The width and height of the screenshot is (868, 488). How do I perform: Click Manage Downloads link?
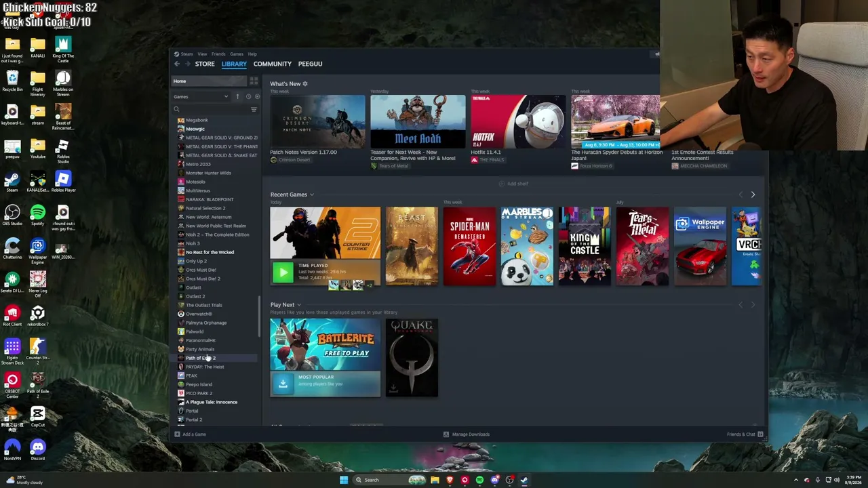coord(471,434)
